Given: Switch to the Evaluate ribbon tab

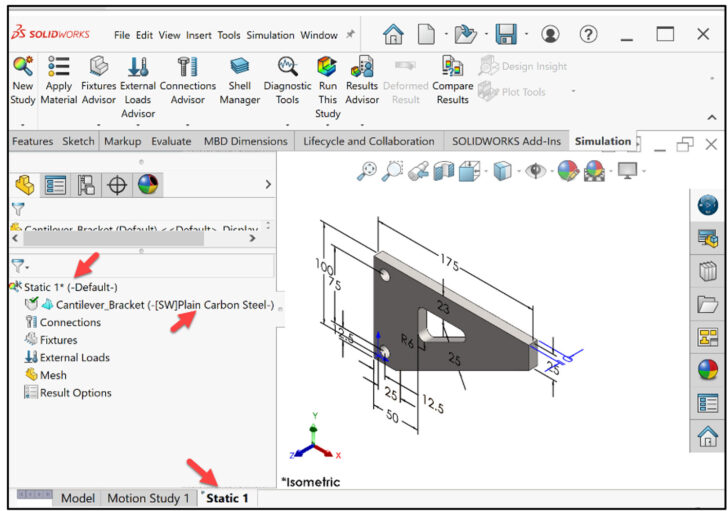Looking at the screenshot, I should tap(171, 142).
